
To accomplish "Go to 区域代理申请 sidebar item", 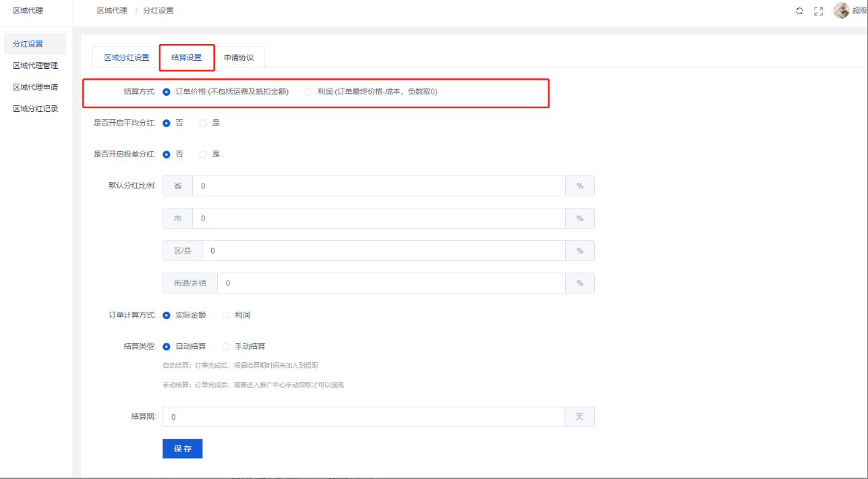I will coord(35,87).
